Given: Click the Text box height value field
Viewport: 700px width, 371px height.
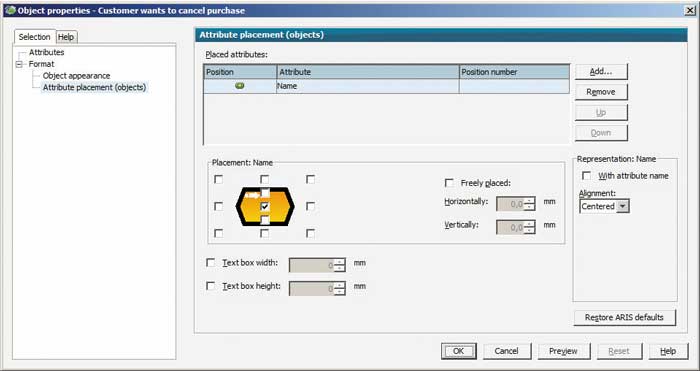Looking at the screenshot, I should pos(312,288).
